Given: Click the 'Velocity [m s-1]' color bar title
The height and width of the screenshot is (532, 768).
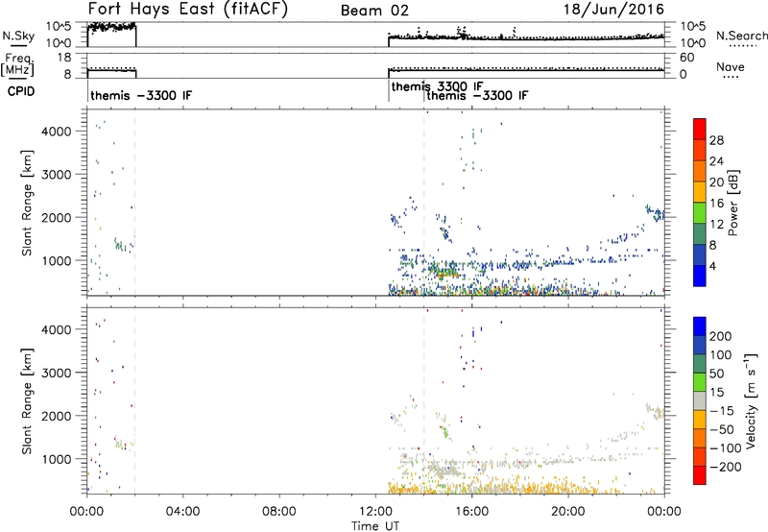Looking at the screenshot, I should tap(751, 401).
